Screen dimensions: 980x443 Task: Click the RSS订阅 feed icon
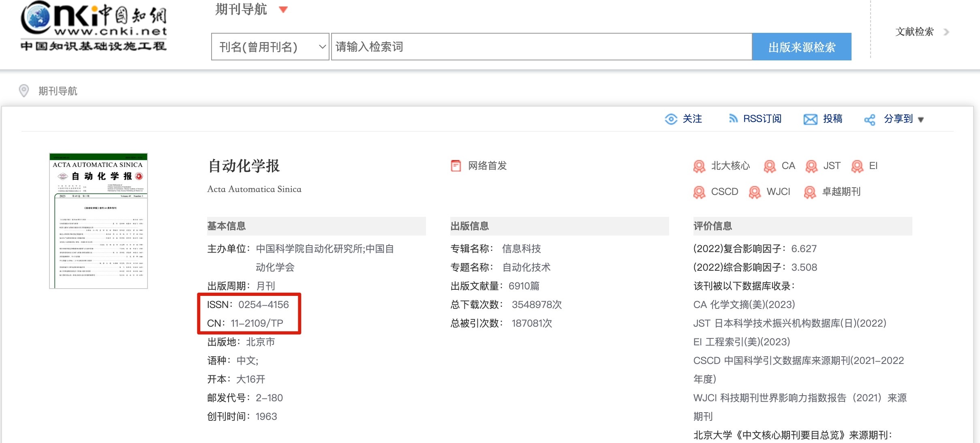(x=733, y=119)
